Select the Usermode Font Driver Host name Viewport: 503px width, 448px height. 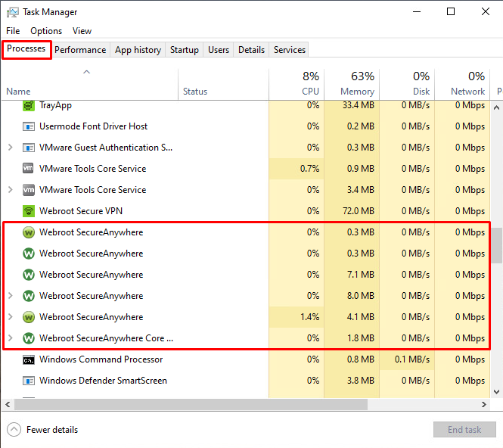(x=93, y=126)
